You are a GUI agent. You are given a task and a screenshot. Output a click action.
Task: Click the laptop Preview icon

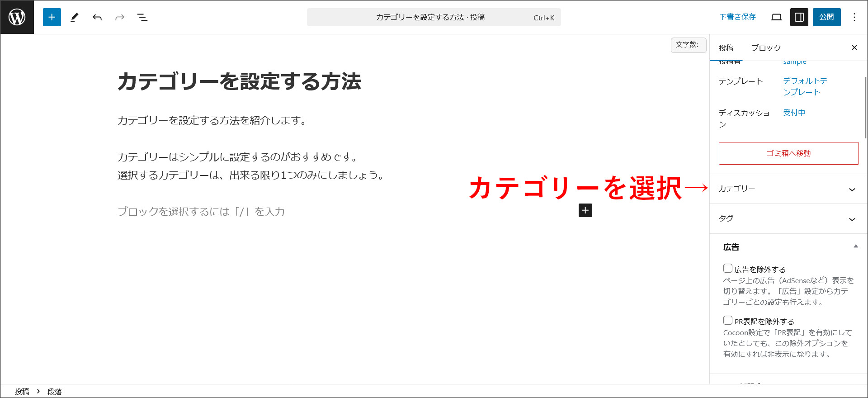777,17
